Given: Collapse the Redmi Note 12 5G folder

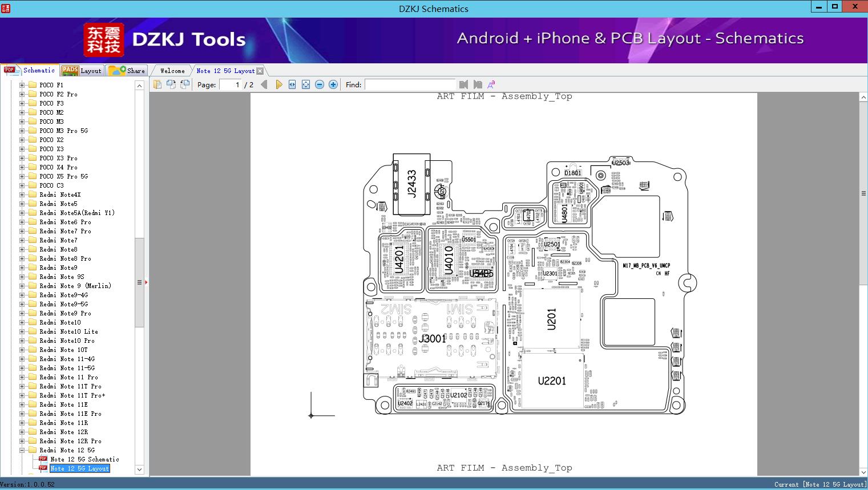Looking at the screenshot, I should click(x=22, y=450).
